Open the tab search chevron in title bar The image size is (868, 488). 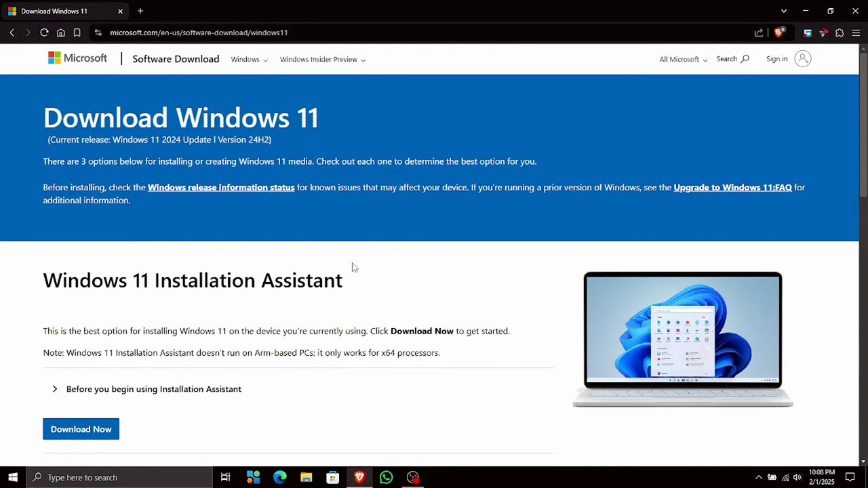click(x=784, y=11)
